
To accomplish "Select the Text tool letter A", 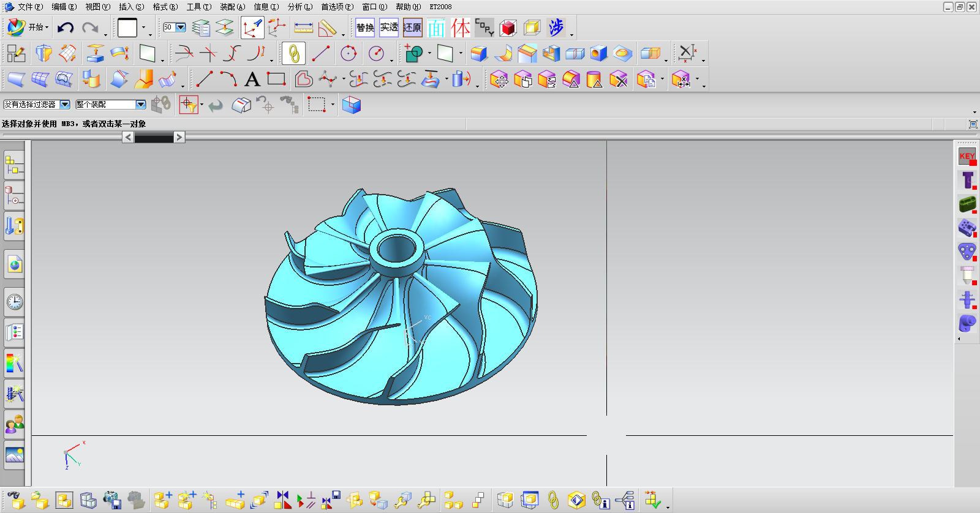I will click(x=252, y=80).
